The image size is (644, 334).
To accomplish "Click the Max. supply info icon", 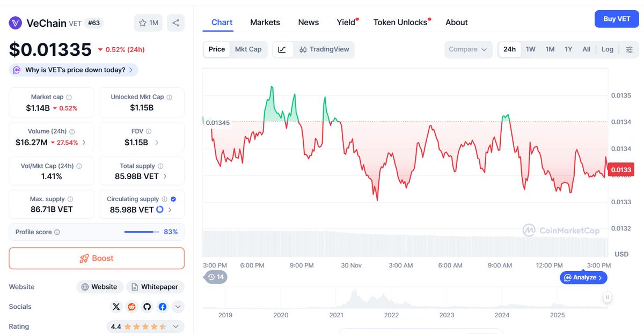I will [70, 199].
